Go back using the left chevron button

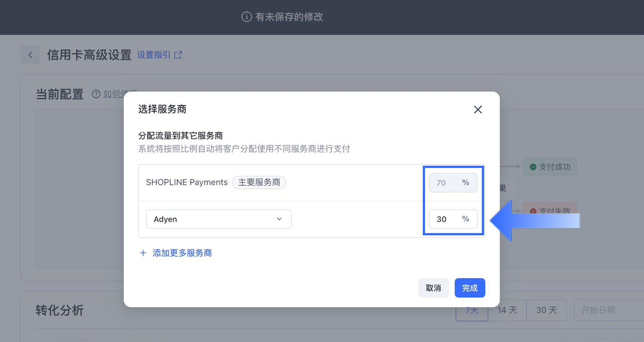coord(30,55)
